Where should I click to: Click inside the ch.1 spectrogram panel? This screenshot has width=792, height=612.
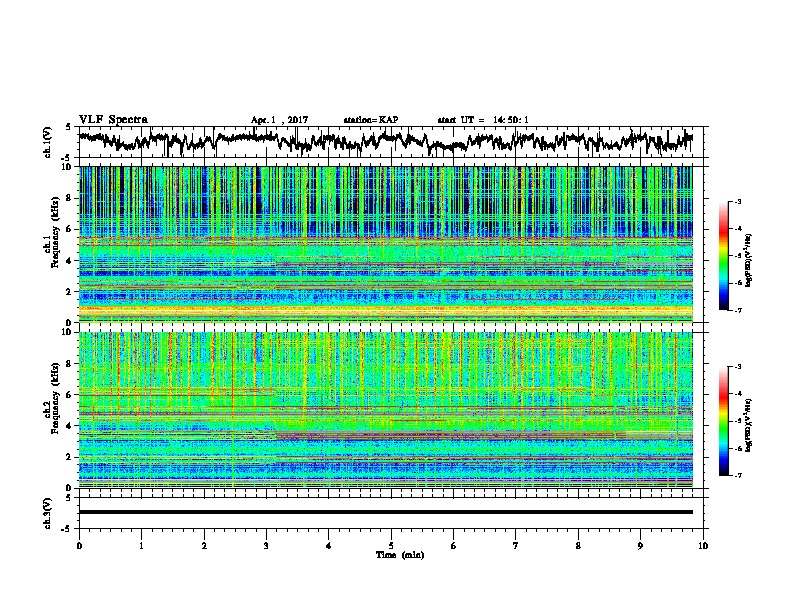point(386,244)
